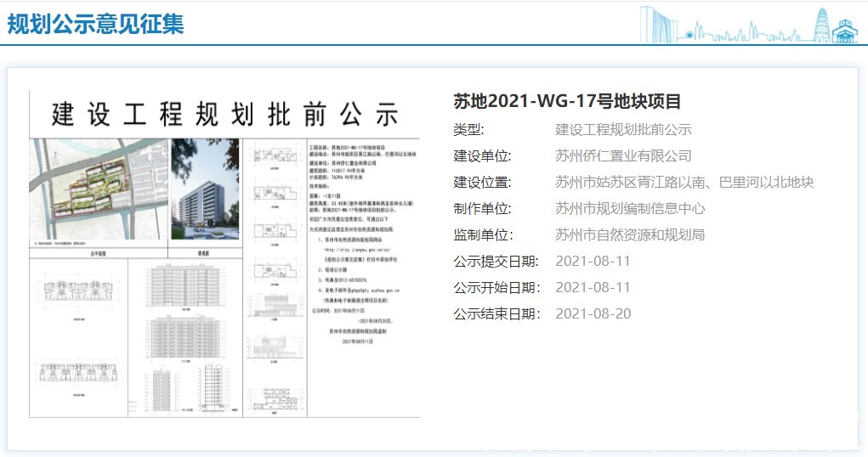This screenshot has width=868, height=457.
Task: Click the 监制单位 field label
Action: coord(482,234)
